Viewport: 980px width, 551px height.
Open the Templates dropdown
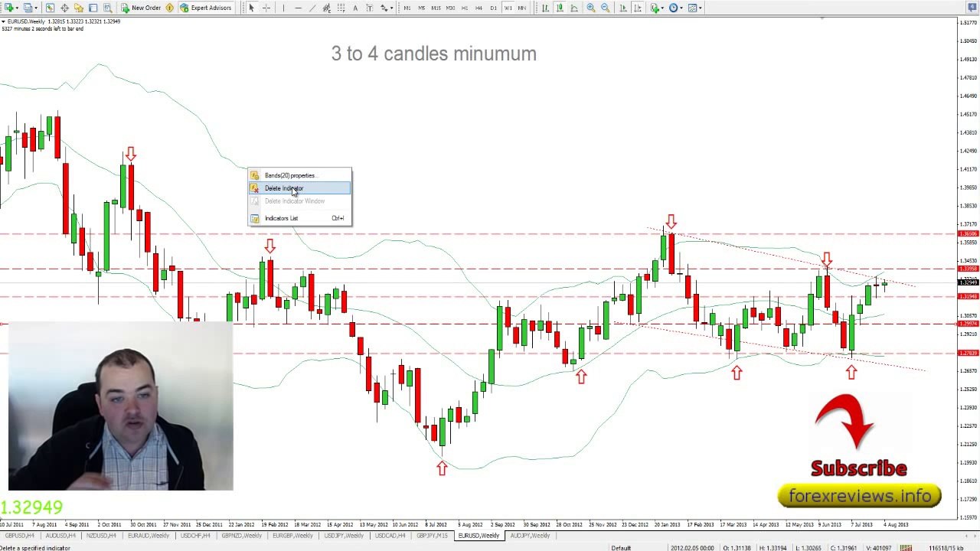pos(694,8)
